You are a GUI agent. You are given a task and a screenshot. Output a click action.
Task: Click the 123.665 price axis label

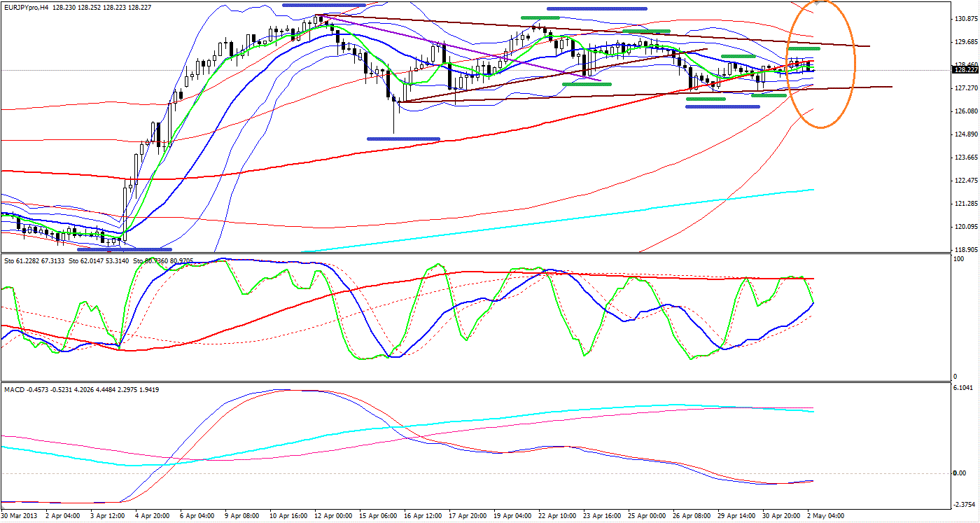pos(966,158)
